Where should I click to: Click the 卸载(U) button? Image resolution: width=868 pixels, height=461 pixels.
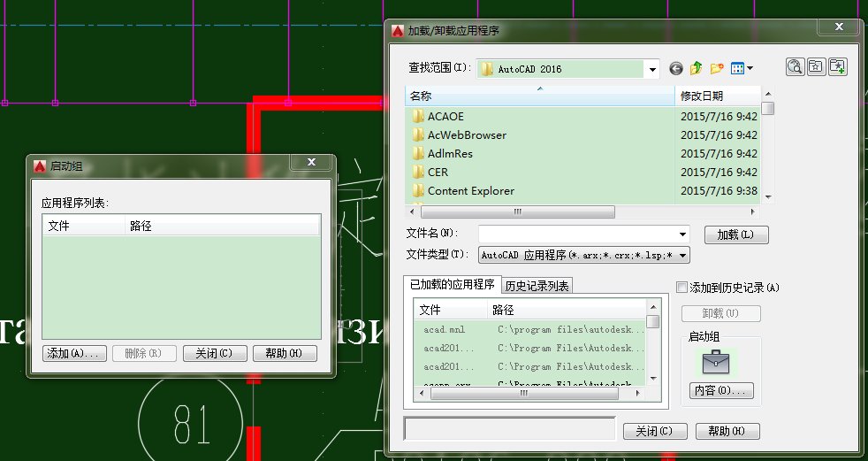click(720, 313)
